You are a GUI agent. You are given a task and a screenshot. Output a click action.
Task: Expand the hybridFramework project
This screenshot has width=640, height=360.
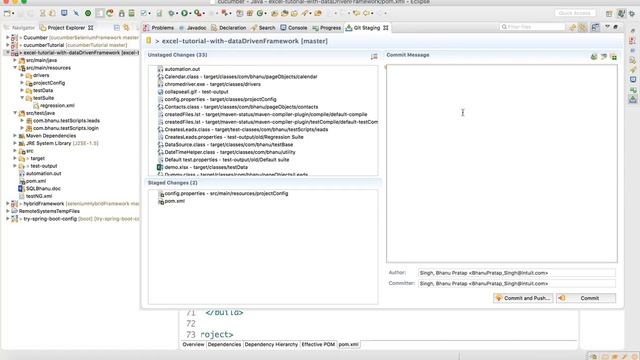pyautogui.click(x=8, y=203)
